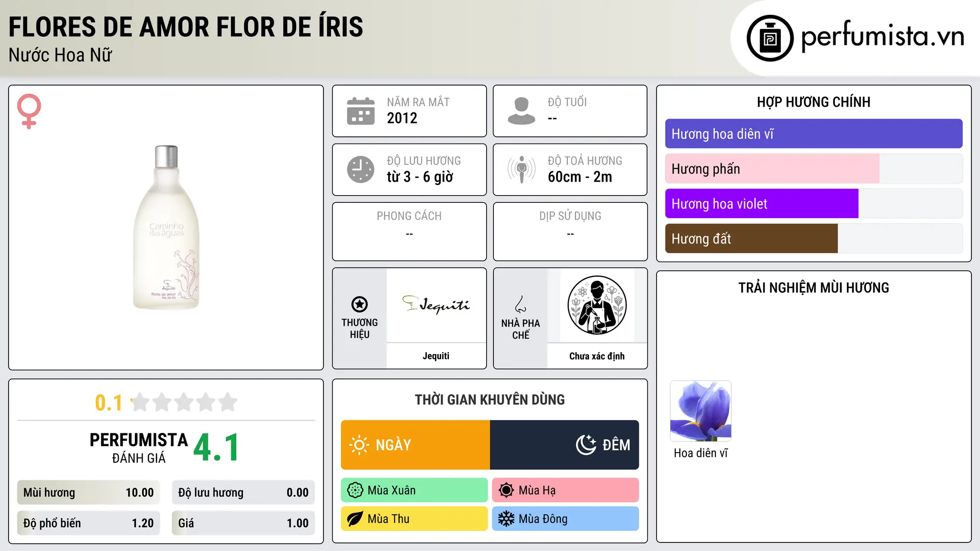
Task: Click the Perfumista đánh giá label
Action: (x=139, y=448)
